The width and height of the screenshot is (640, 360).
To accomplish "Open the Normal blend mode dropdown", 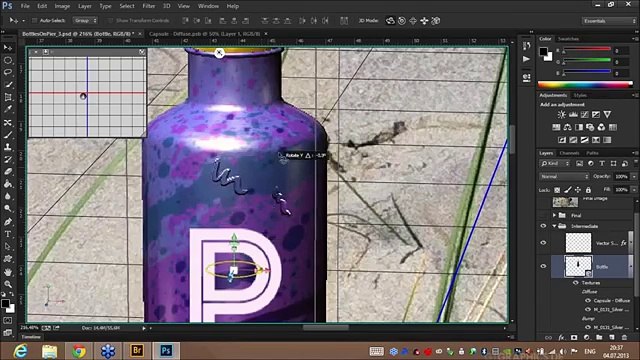I will click(x=564, y=176).
